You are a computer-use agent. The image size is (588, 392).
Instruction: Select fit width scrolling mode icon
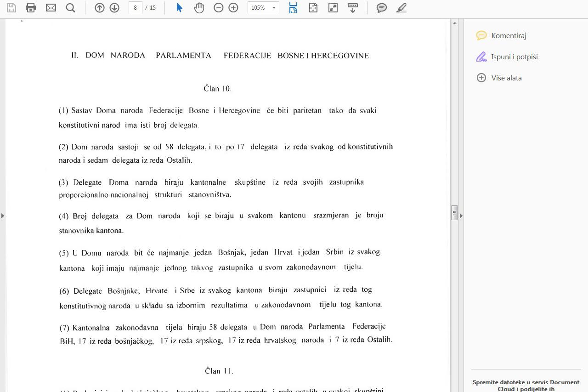293,8
